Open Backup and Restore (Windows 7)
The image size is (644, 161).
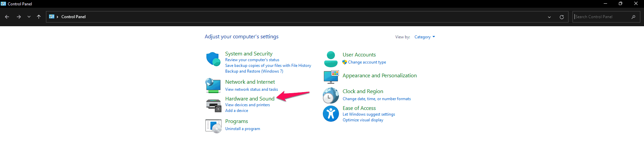(x=254, y=71)
